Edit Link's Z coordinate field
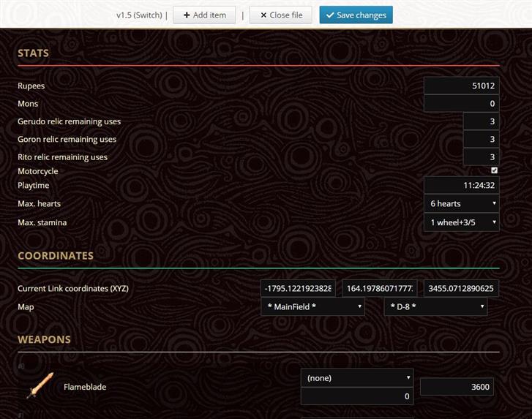532x419 pixels. pos(462,289)
